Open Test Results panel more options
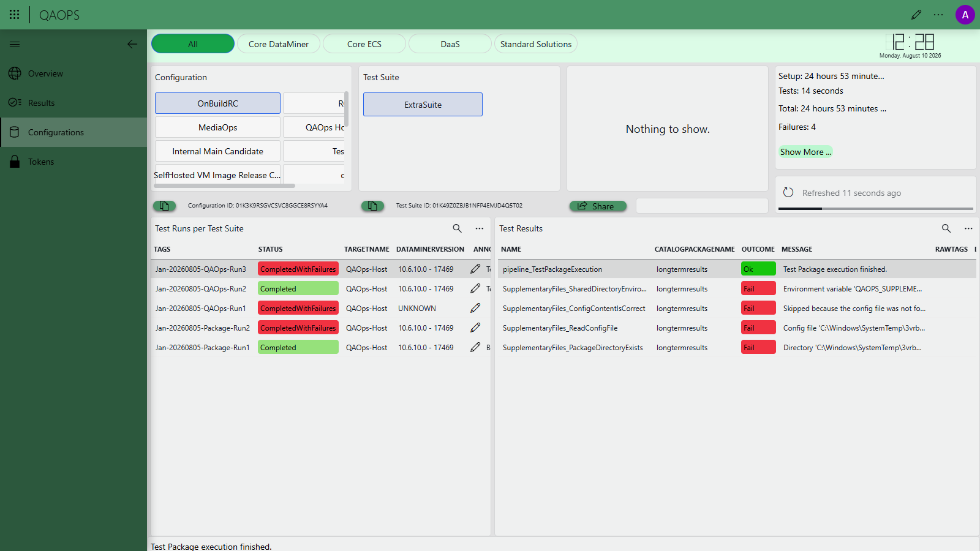The image size is (980, 551). click(968, 228)
